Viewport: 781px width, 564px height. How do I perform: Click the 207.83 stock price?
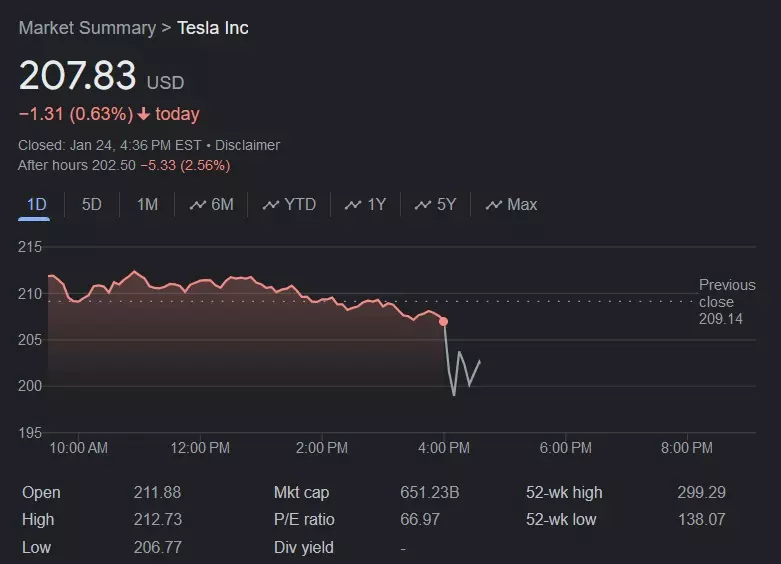[x=78, y=77]
